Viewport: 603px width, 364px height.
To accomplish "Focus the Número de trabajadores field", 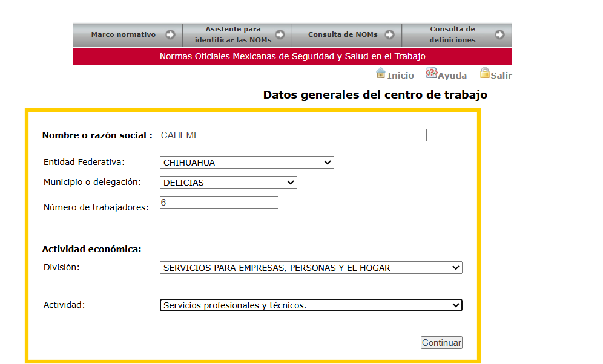I will [219, 203].
